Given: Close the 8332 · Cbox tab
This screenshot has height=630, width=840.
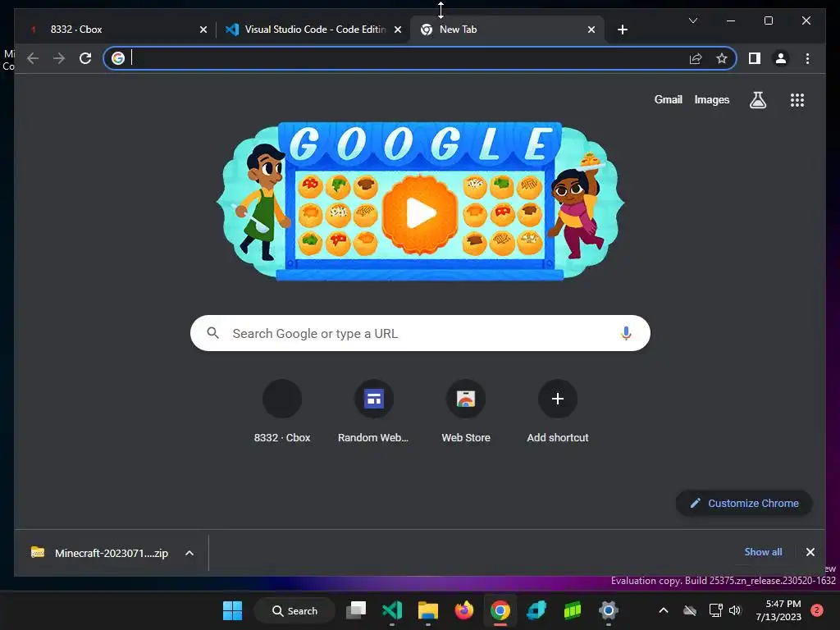Looking at the screenshot, I should click(x=203, y=30).
